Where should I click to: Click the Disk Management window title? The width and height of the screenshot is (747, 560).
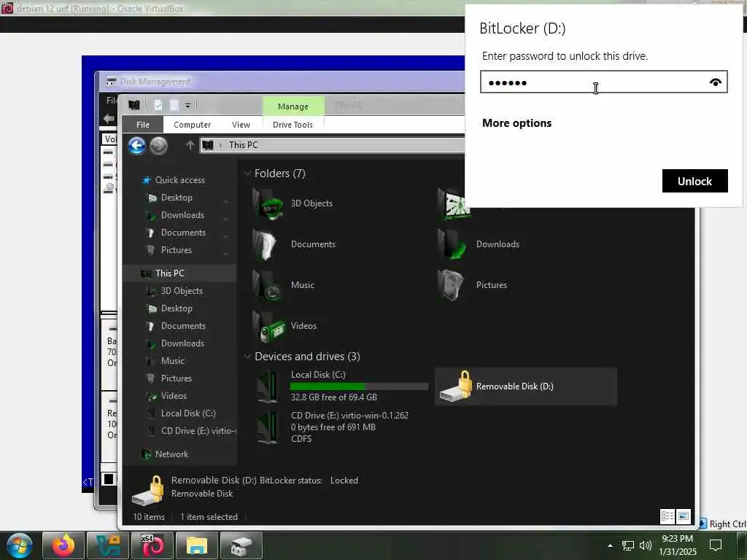pyautogui.click(x=155, y=82)
